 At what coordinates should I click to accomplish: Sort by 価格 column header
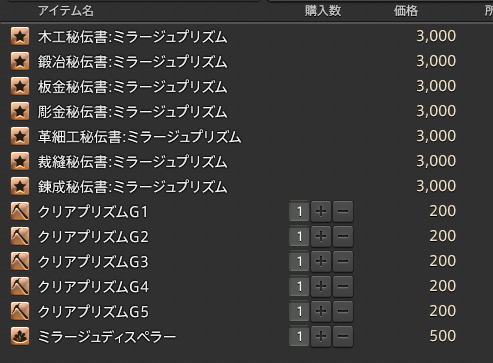click(x=406, y=11)
